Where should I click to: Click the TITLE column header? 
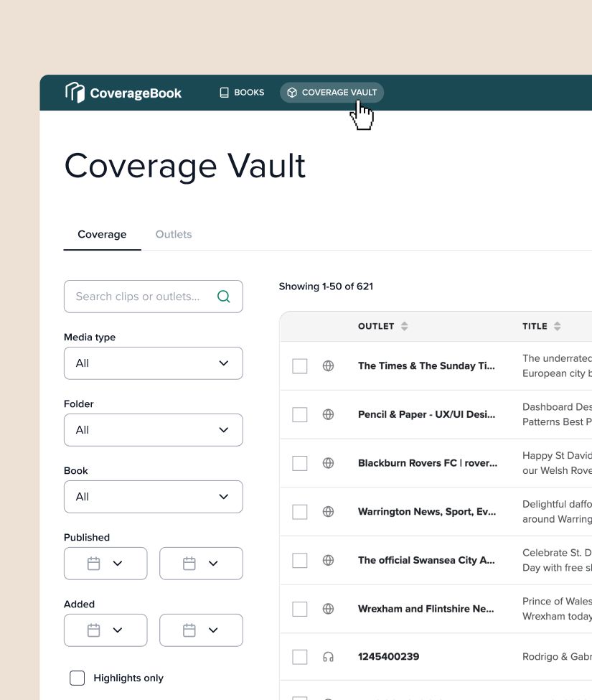point(535,327)
